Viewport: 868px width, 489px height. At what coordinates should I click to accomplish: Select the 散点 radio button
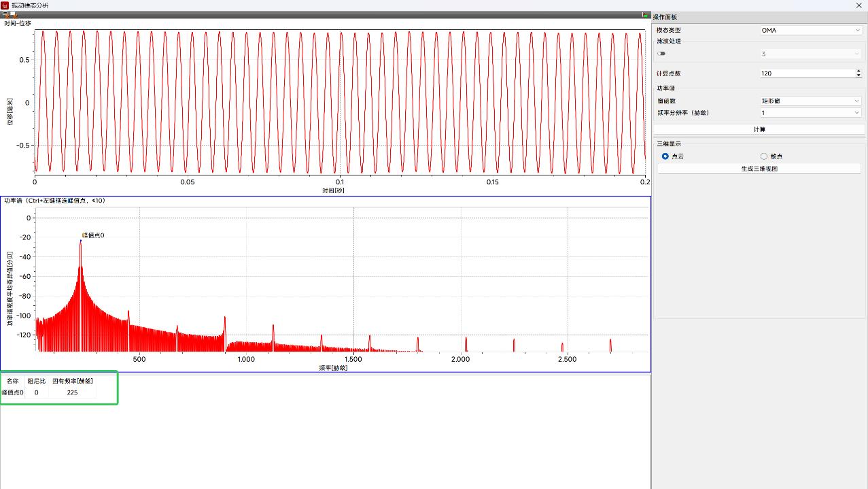(764, 156)
